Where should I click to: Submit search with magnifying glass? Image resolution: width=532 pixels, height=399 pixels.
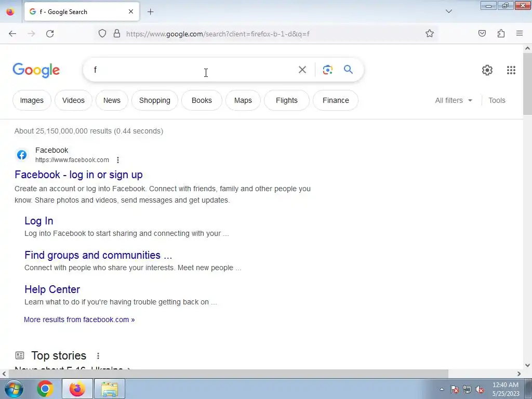click(x=348, y=70)
